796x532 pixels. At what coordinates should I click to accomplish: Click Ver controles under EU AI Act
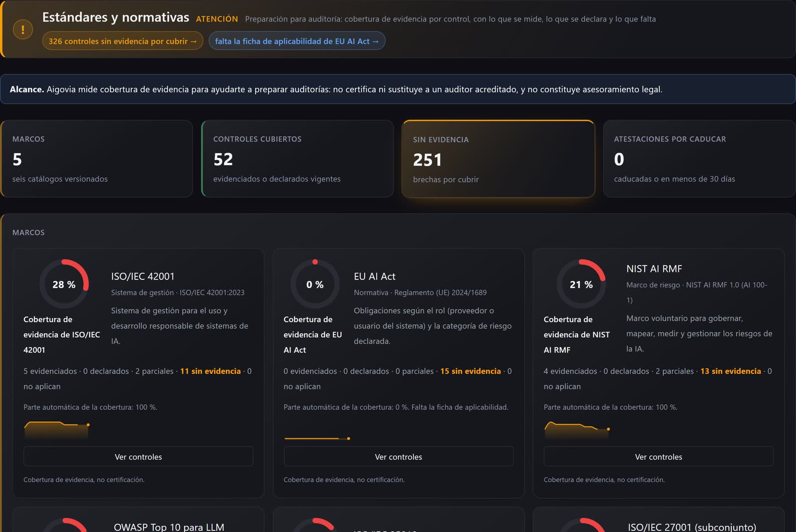(398, 456)
